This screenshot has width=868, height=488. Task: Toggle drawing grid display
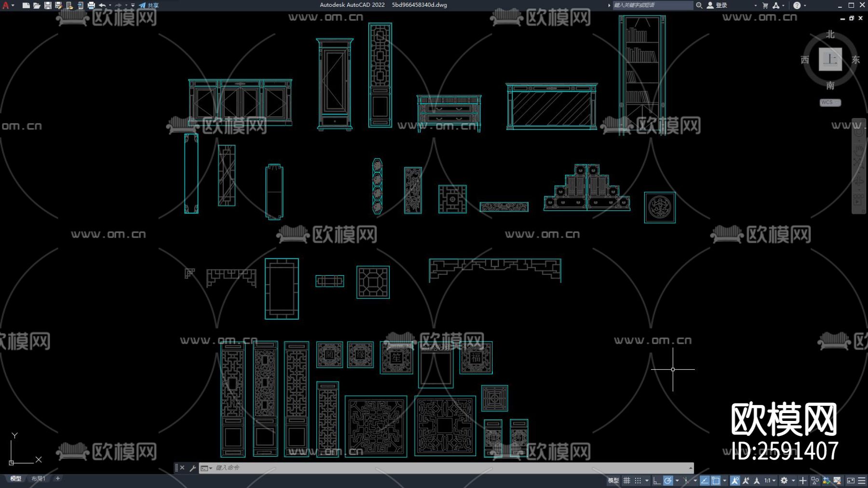click(x=627, y=480)
